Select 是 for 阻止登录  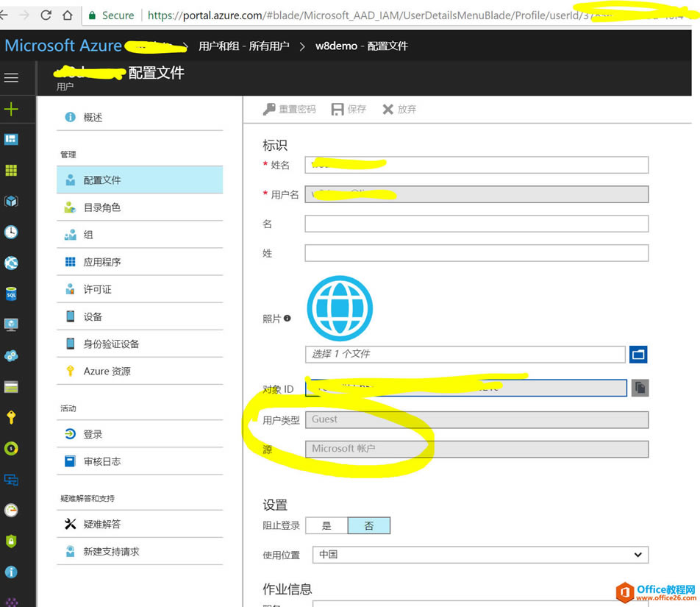pos(326,526)
